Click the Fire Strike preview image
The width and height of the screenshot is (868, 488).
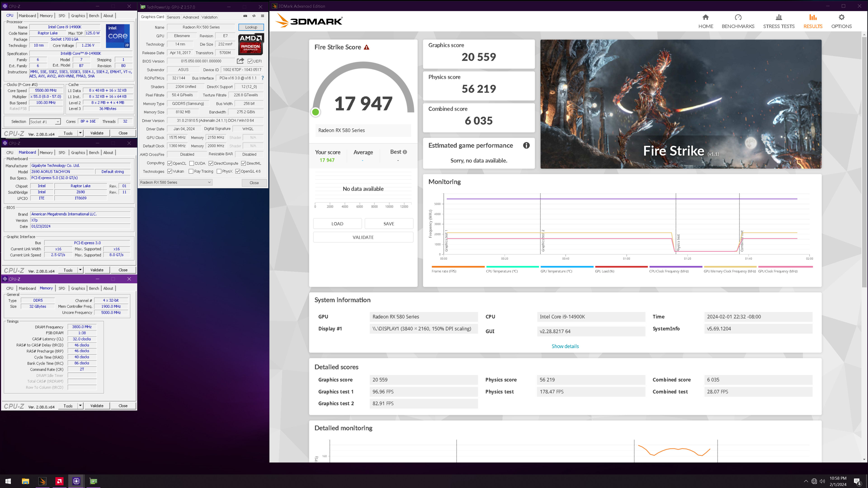681,104
